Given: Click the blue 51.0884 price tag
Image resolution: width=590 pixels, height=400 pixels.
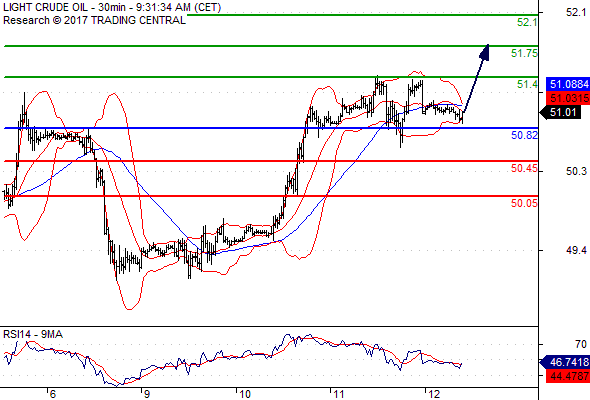Looking at the screenshot, I should (567, 84).
